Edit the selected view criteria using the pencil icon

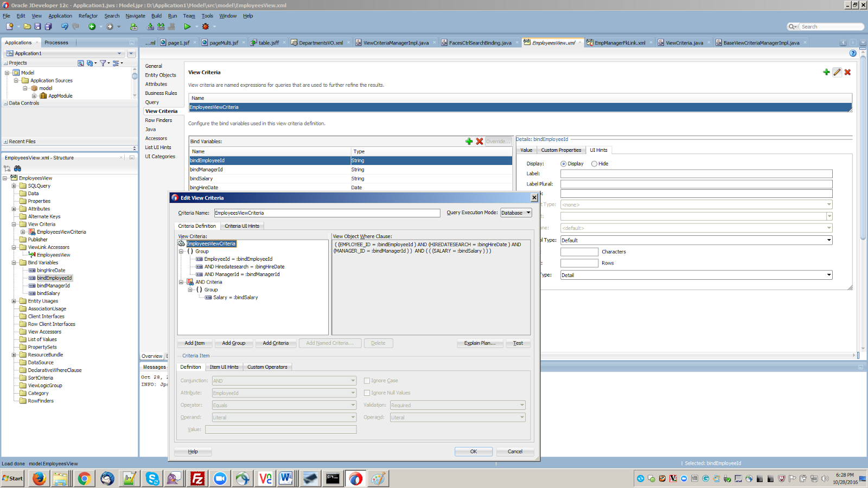click(837, 72)
